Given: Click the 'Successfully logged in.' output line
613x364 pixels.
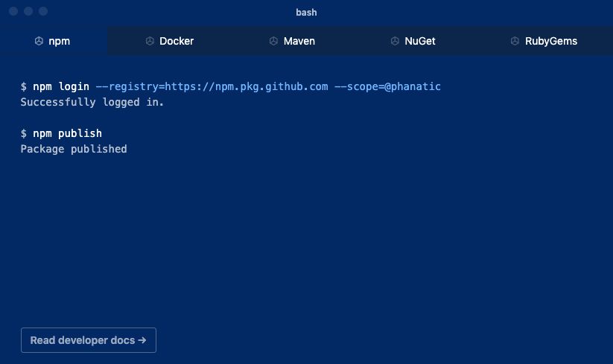Looking at the screenshot, I should (92, 102).
